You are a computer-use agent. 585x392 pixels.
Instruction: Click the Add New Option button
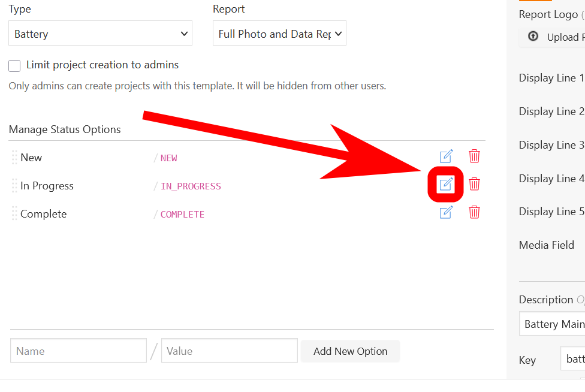[x=350, y=351]
